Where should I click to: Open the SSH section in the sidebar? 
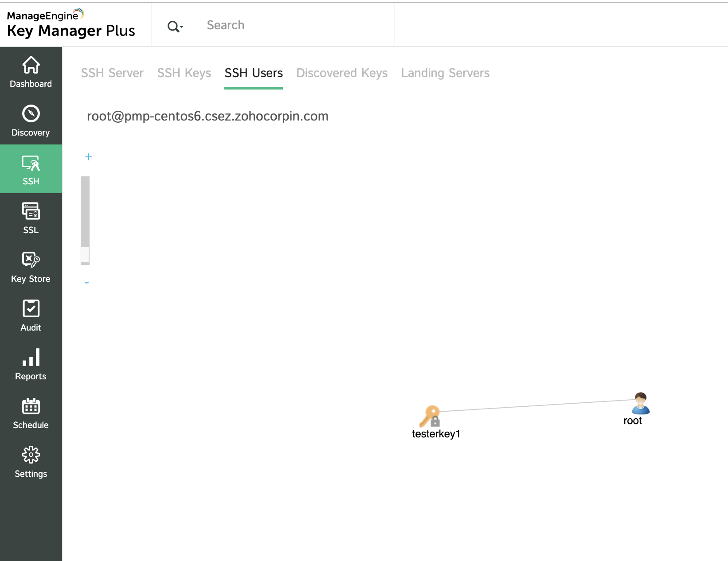point(31,169)
